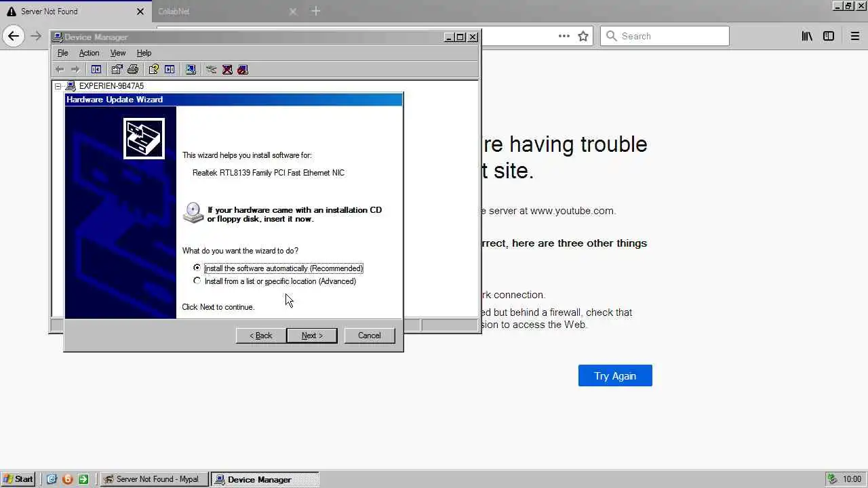Viewport: 868px width, 488px height.
Task: Open the browser Library icon
Action: click(807, 36)
